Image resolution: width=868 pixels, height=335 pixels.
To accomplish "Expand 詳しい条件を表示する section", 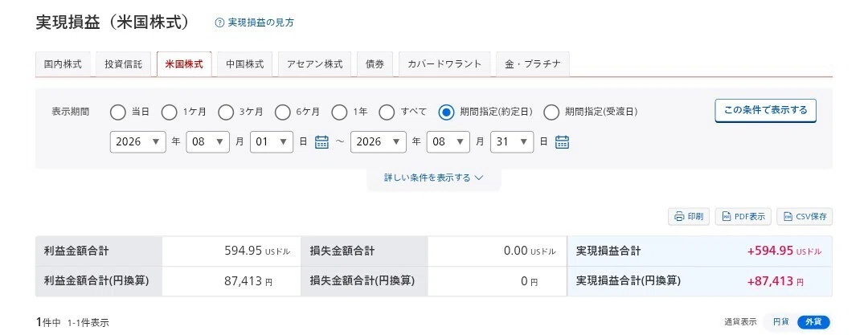I will pyautogui.click(x=434, y=178).
